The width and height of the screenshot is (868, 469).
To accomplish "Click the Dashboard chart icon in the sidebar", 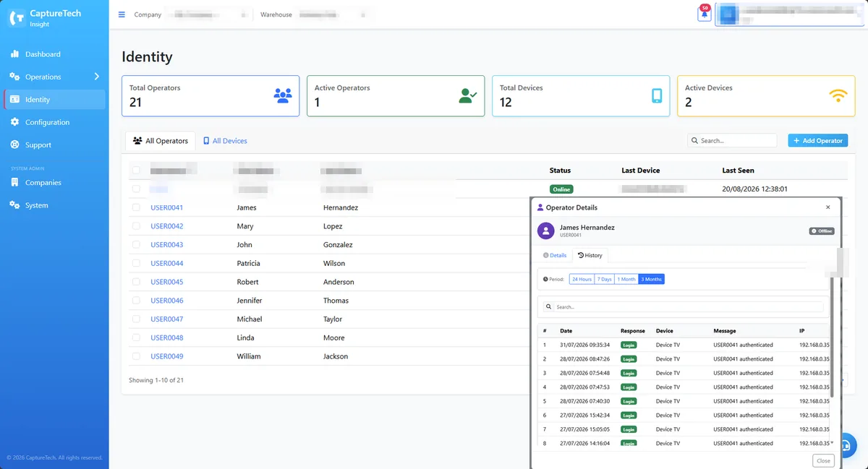I will pos(14,54).
